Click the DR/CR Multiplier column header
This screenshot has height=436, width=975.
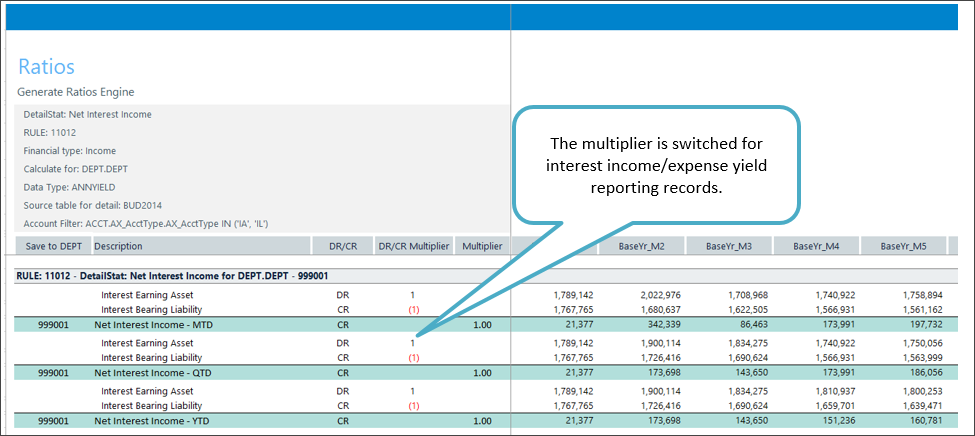pos(414,246)
